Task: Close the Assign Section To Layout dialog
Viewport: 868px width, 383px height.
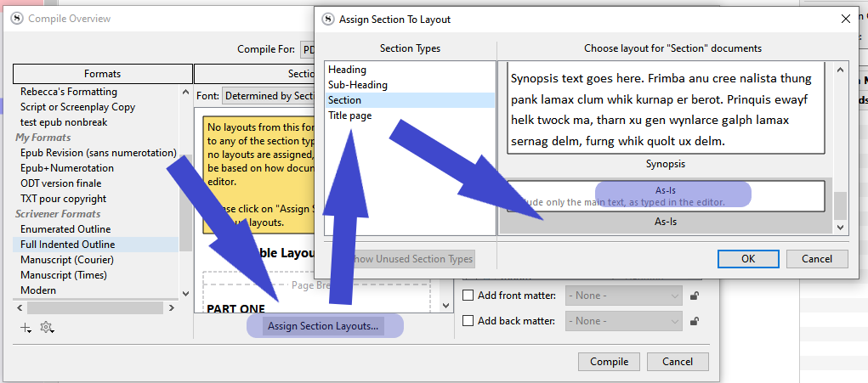Action: (845, 19)
